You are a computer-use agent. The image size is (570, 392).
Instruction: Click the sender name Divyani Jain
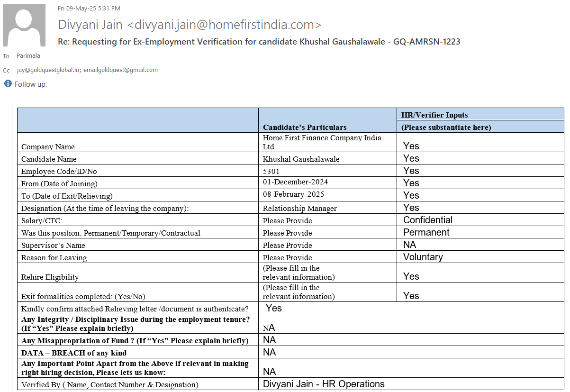point(90,25)
